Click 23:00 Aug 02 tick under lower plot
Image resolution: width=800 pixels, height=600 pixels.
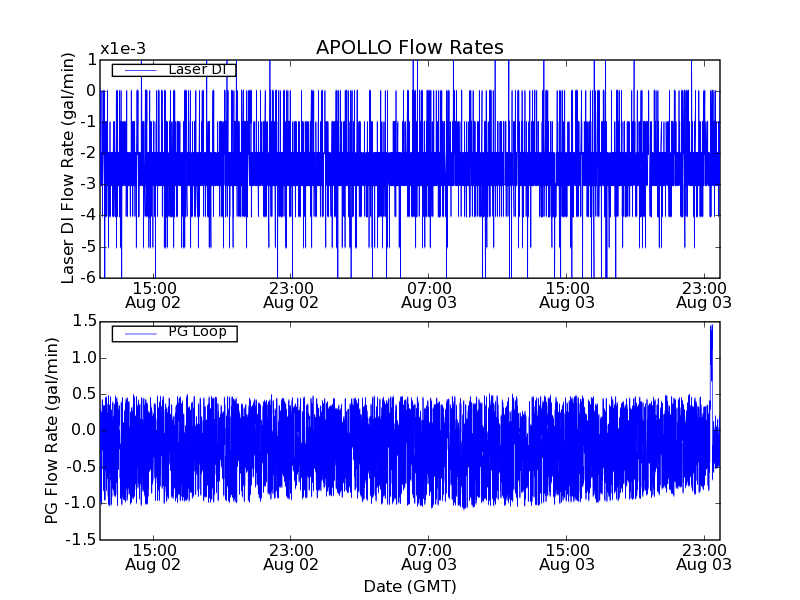[x=291, y=557]
